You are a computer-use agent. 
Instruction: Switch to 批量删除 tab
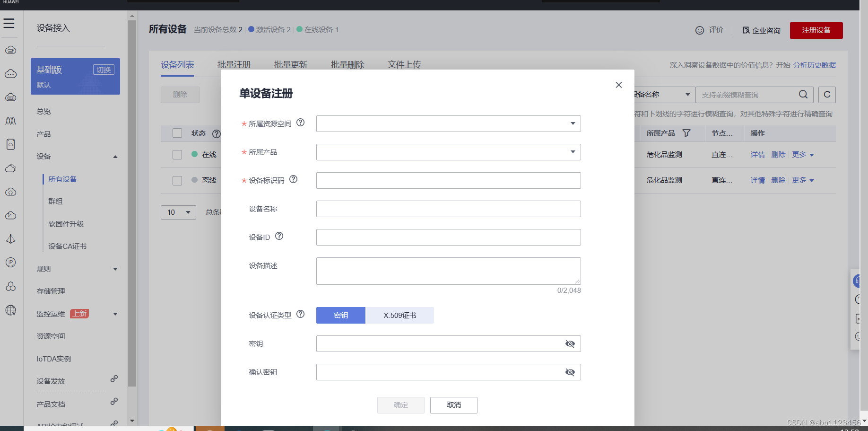coord(347,65)
